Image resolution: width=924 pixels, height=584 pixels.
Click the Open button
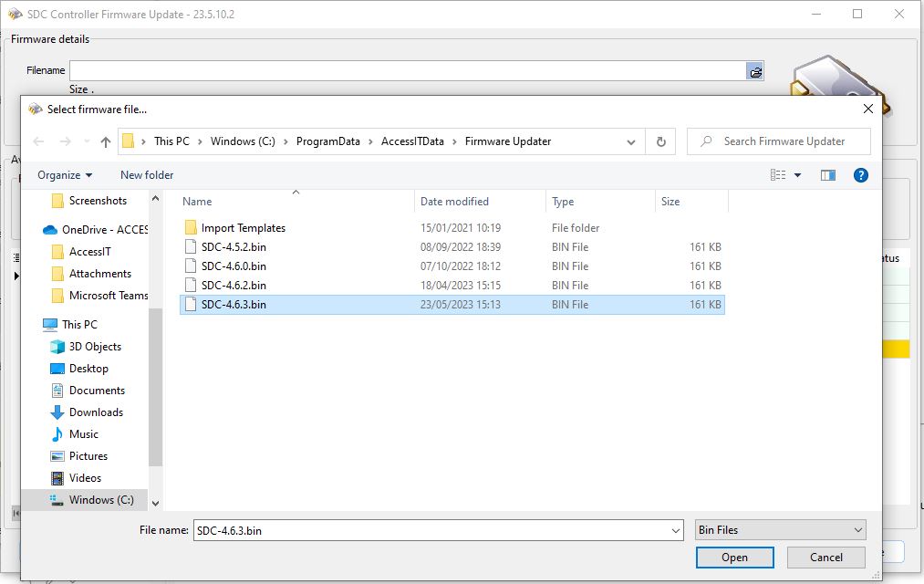pos(735,558)
